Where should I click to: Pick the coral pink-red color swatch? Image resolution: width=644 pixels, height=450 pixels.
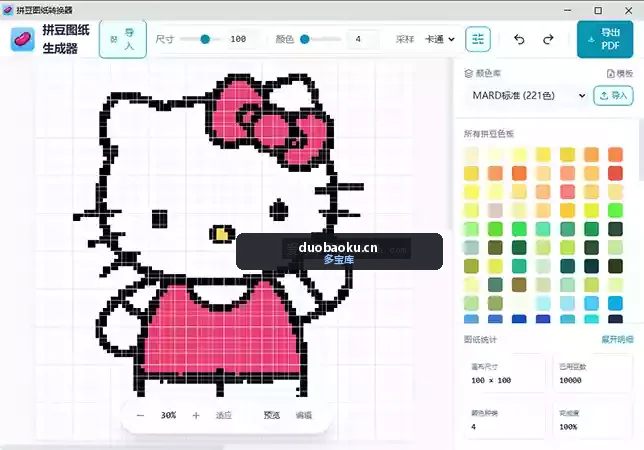coord(567,192)
